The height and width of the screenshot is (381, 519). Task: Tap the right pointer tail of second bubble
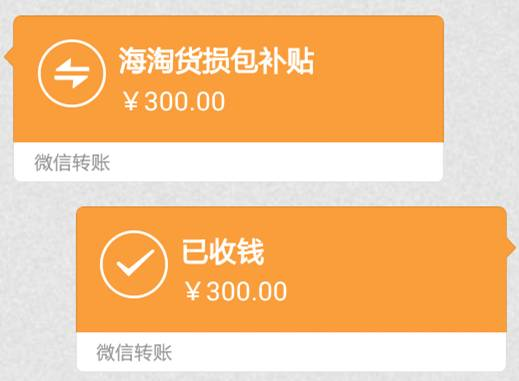[x=511, y=247]
